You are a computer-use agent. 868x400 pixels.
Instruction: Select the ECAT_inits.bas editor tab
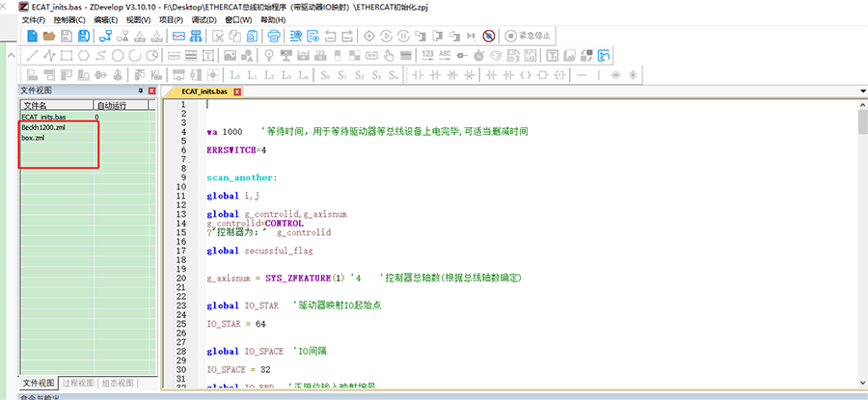coord(204,92)
